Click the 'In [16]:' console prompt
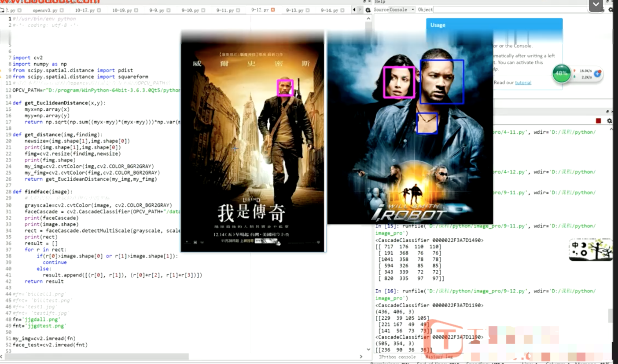 [387, 291]
